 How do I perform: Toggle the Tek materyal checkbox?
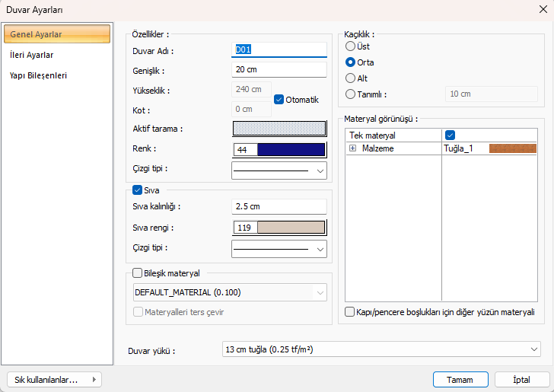click(450, 135)
